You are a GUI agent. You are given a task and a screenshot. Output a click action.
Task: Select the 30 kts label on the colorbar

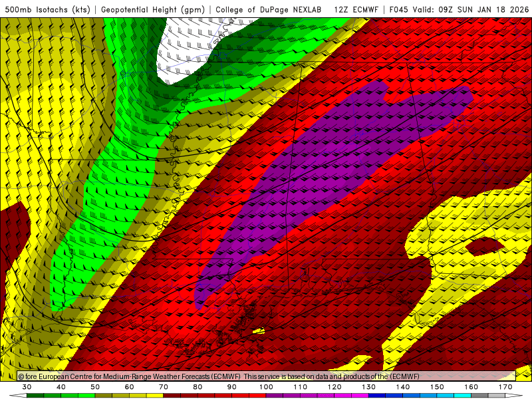27,386
